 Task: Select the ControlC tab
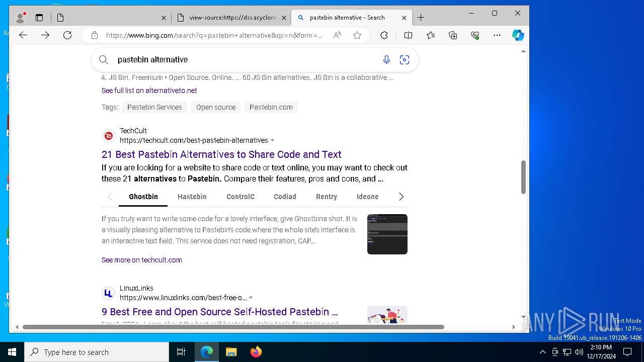(x=240, y=197)
